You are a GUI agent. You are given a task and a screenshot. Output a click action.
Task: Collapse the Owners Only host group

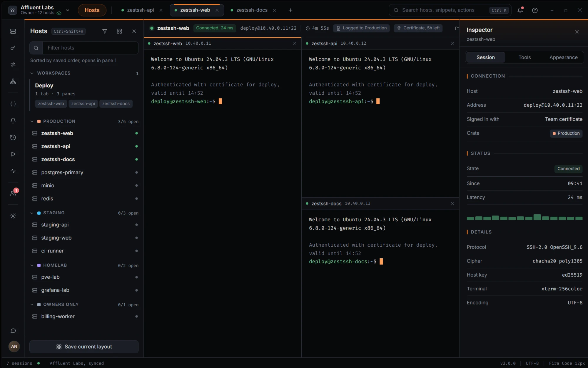click(32, 305)
